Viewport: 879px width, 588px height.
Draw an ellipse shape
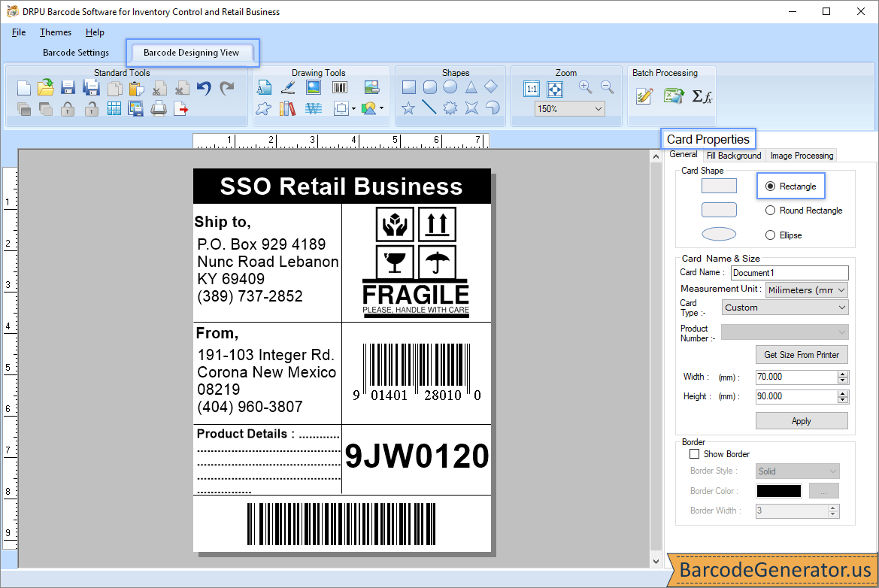tap(450, 87)
